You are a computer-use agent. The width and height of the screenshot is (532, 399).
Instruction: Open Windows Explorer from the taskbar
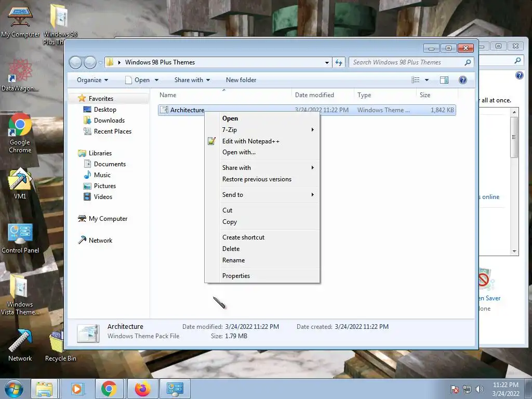[44, 389]
